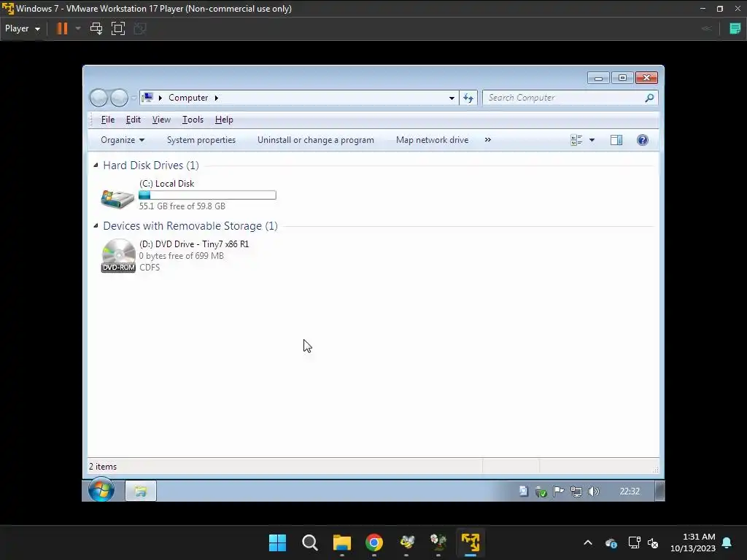Collapse the Hard Disk Drives group
This screenshot has width=747, height=560.
click(96, 166)
